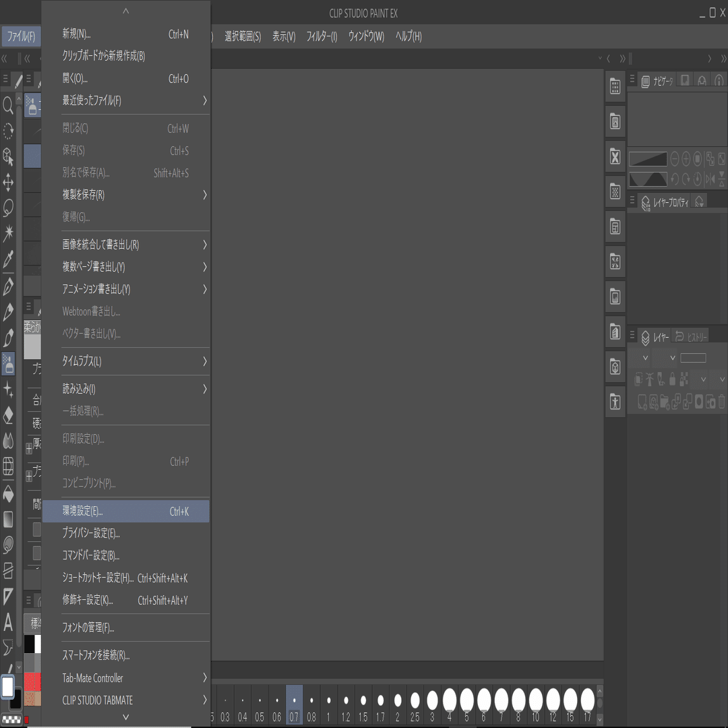The image size is (728, 728).
Task: Open pose figure material folder icon
Action: pyautogui.click(x=615, y=402)
